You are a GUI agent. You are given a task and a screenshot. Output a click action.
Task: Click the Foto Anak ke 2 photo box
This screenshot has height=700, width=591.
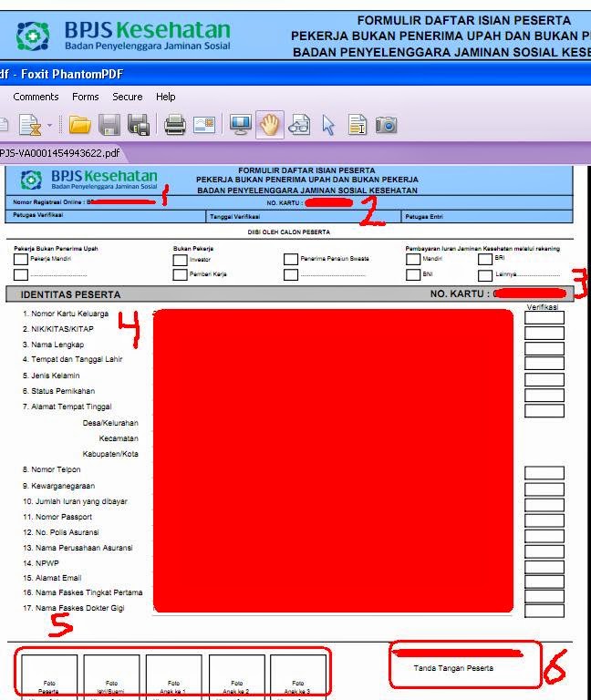click(236, 677)
